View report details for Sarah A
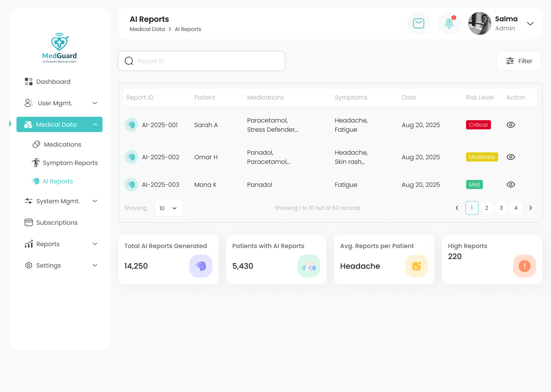 click(510, 125)
